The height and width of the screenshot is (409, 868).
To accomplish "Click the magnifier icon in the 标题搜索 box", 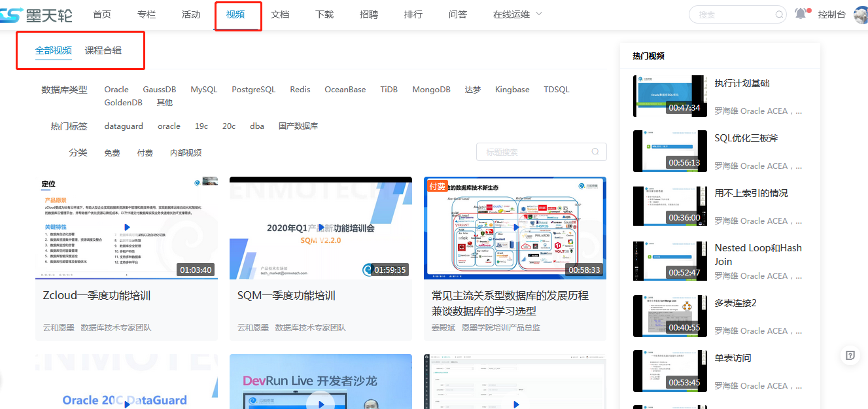I will 595,152.
